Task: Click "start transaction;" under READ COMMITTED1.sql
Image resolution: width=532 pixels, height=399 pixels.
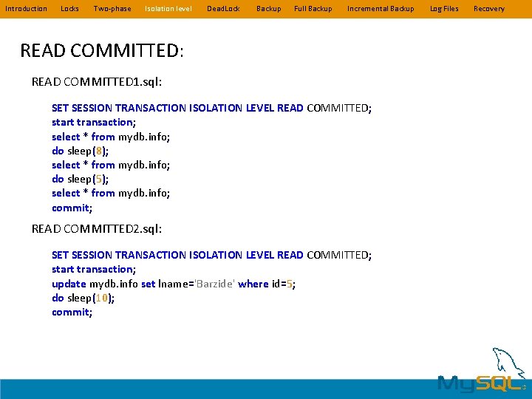Action: (x=94, y=122)
